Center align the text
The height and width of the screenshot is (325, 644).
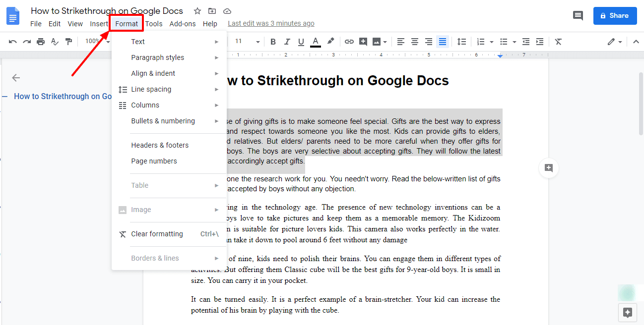tap(415, 42)
